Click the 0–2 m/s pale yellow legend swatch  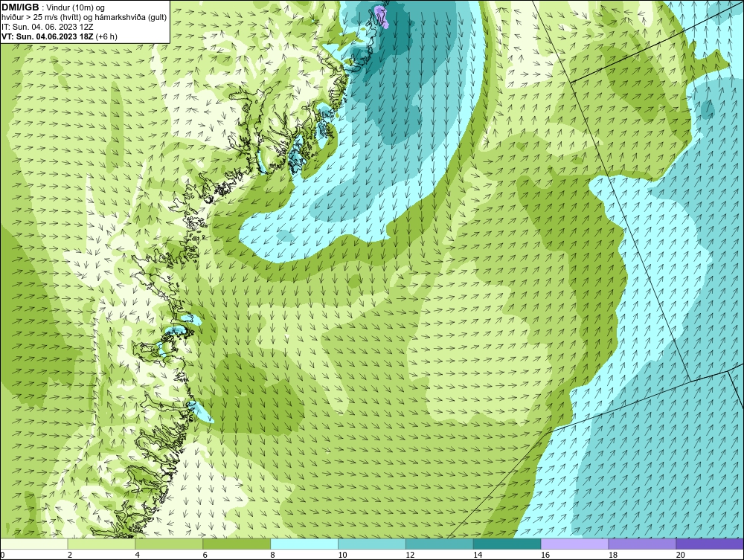(33, 544)
